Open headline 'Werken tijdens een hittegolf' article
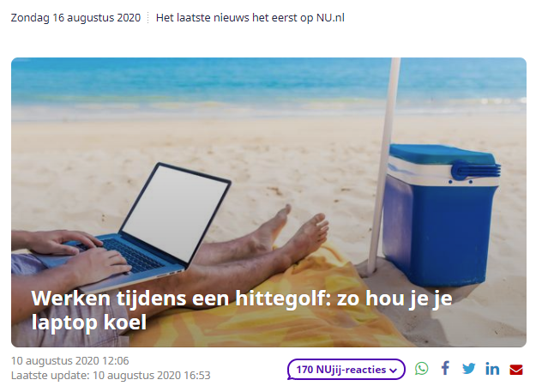Viewport: 548px width, 392px height. [x=242, y=311]
